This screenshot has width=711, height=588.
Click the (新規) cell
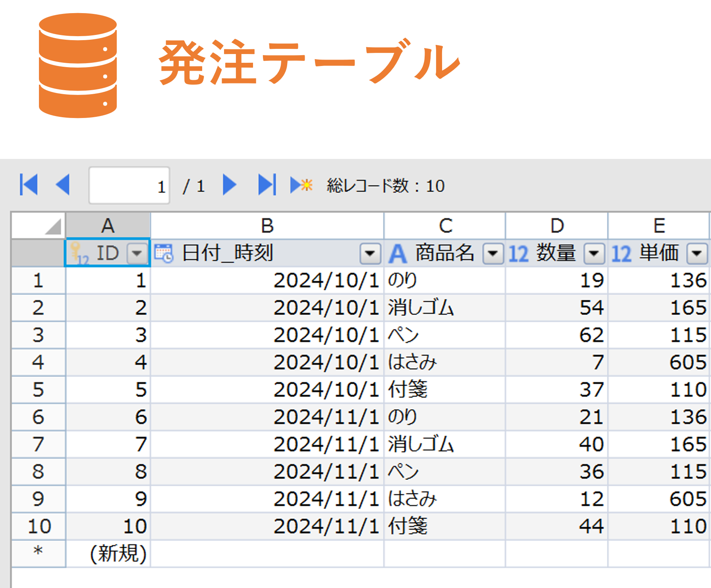(108, 553)
